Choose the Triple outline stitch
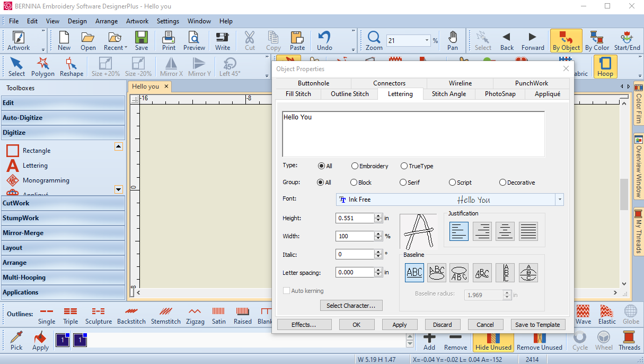This screenshot has width=644, height=364. point(70,315)
